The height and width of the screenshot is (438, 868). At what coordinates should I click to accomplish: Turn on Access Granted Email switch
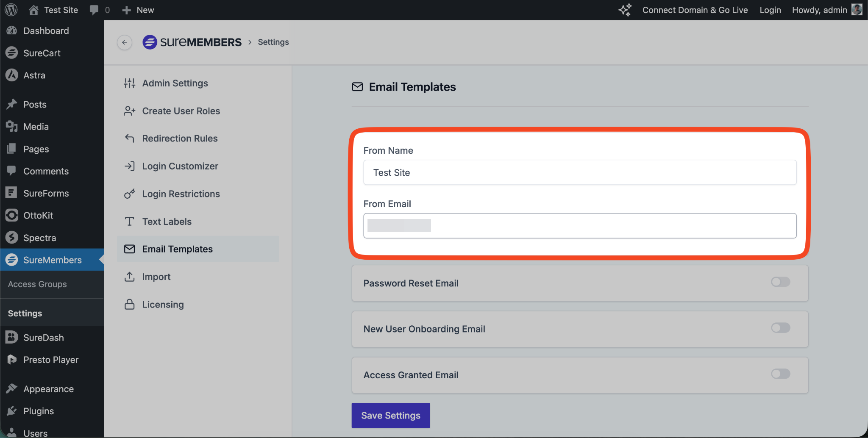coord(780,374)
